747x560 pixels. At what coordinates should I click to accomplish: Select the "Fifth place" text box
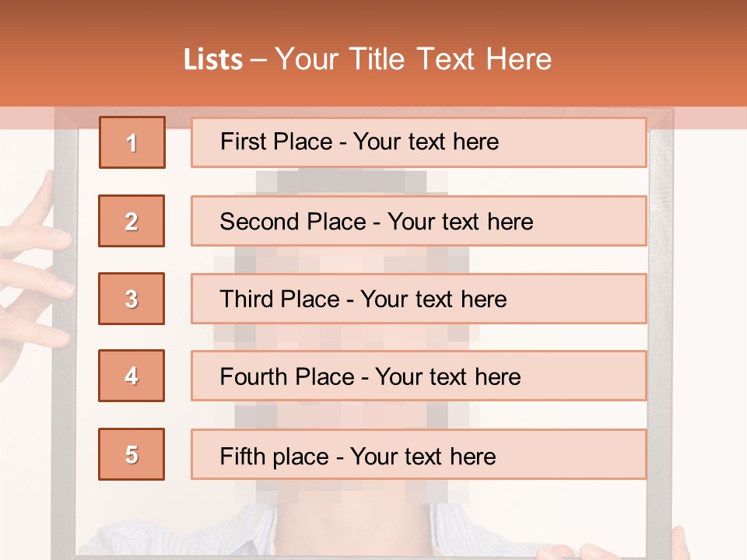coord(419,454)
